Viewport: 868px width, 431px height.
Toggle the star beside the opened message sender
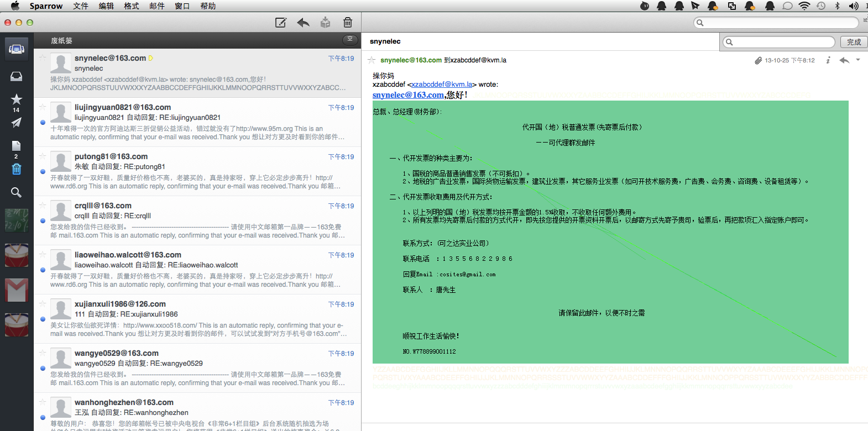[372, 60]
